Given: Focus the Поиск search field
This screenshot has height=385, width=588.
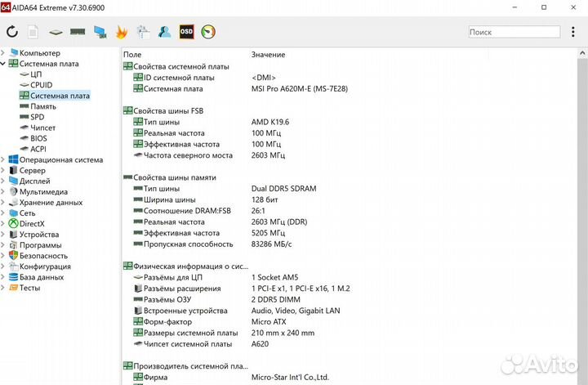Looking at the screenshot, I should (x=514, y=32).
